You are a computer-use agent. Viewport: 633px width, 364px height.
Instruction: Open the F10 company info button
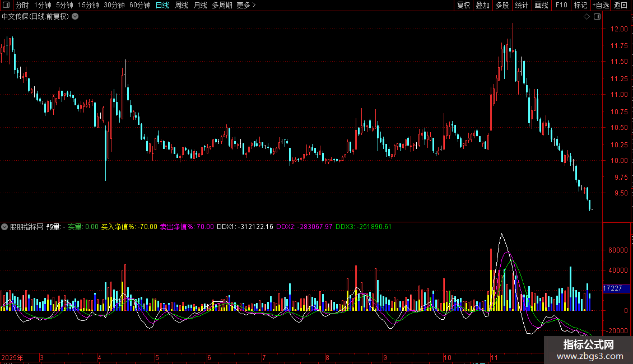[561, 6]
